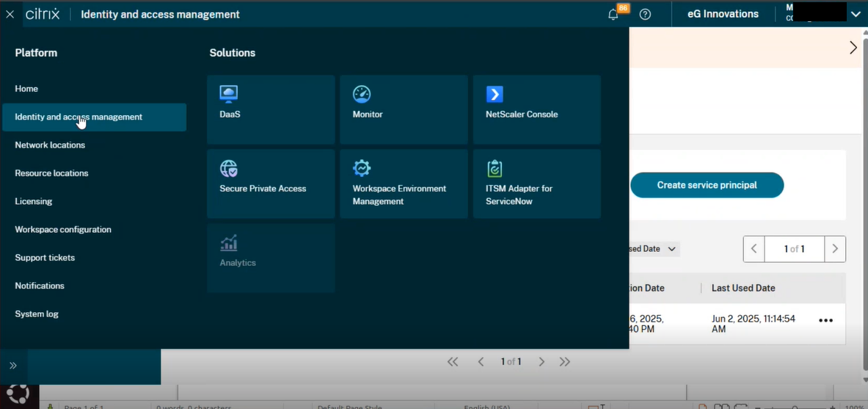Close the navigation menu with X
Screen dimensions: 868x409
10,15
